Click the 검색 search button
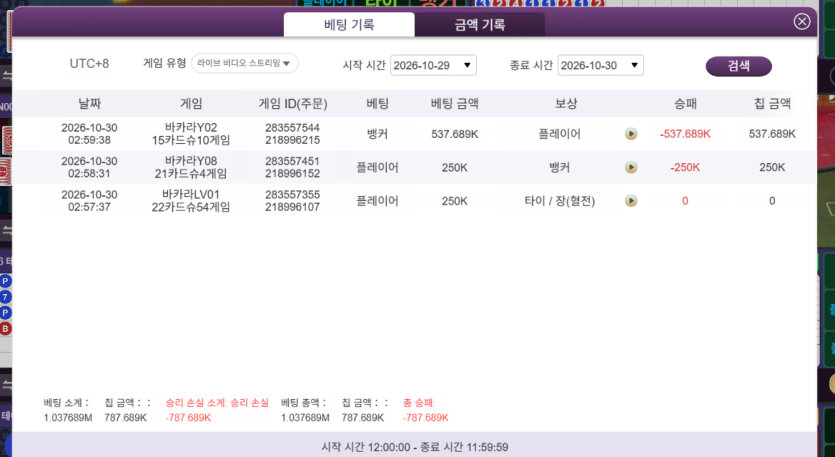This screenshot has width=835, height=457. [738, 66]
